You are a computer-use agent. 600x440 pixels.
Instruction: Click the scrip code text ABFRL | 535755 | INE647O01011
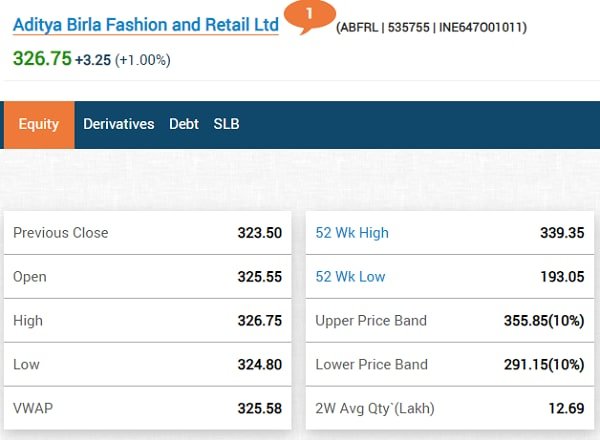[x=431, y=28]
